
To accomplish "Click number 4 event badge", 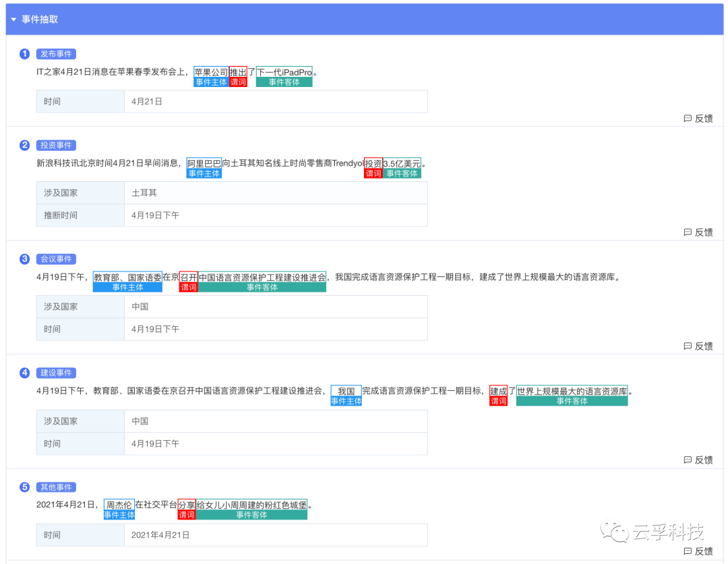I will [25, 373].
